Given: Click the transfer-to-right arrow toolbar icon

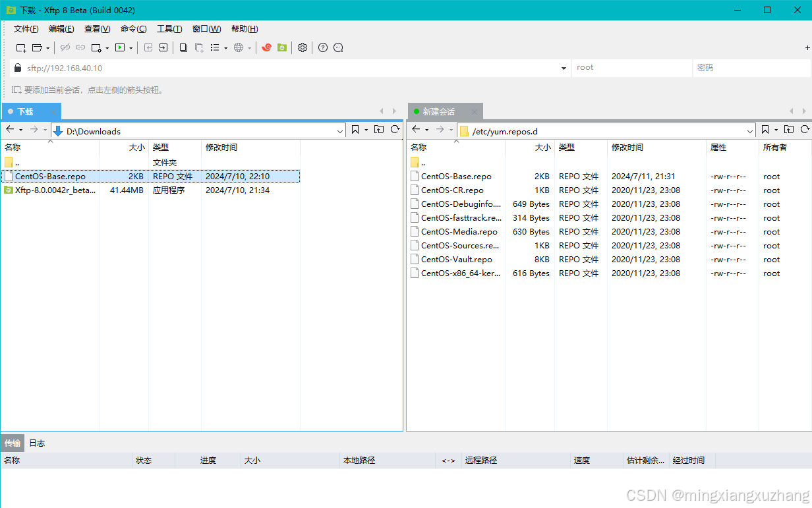Looking at the screenshot, I should [163, 47].
